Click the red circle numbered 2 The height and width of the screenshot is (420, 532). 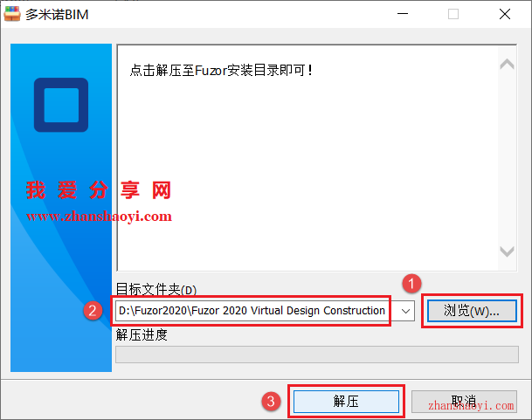pyautogui.click(x=93, y=311)
